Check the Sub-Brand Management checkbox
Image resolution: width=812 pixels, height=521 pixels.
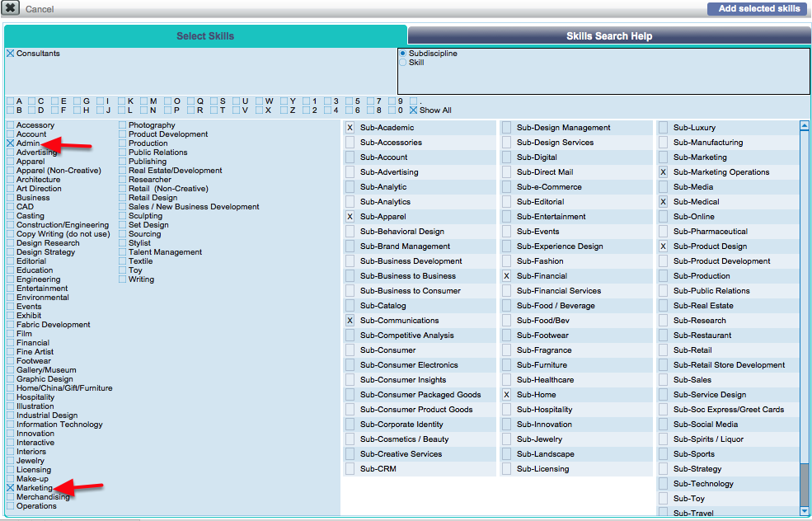pyautogui.click(x=350, y=246)
